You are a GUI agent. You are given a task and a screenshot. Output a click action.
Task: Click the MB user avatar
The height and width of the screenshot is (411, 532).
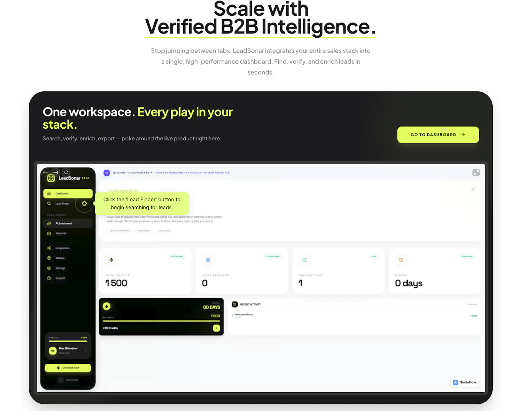pos(53,351)
